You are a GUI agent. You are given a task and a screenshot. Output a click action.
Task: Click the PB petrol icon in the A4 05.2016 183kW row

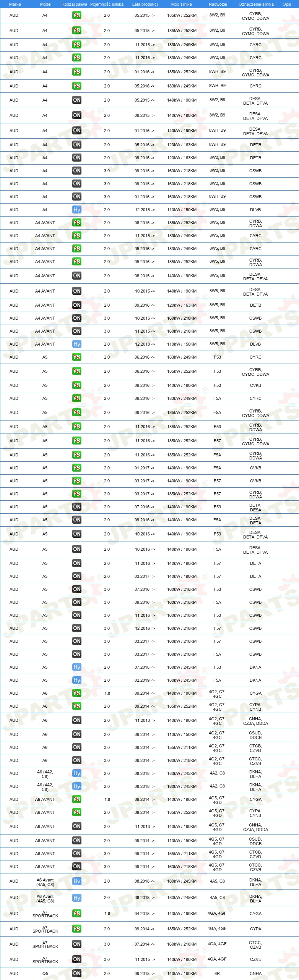coord(77,86)
